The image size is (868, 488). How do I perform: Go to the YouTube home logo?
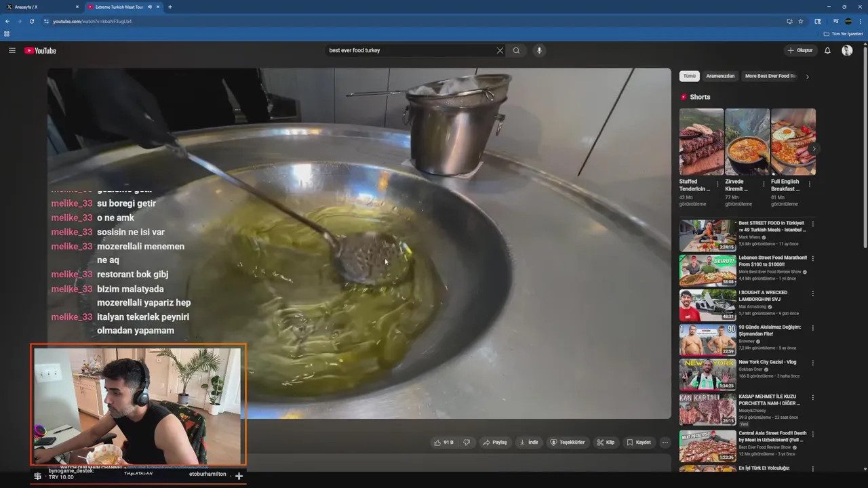coord(40,50)
